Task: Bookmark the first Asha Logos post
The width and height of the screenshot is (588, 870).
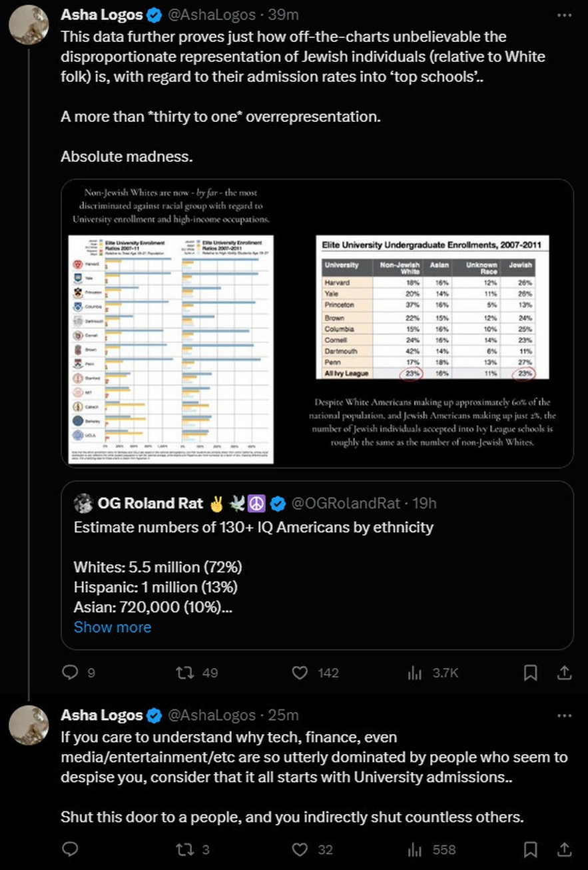Action: (x=531, y=673)
